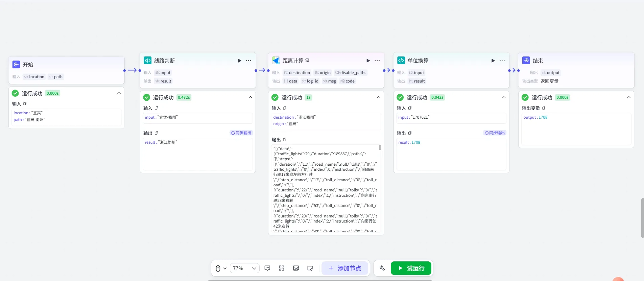Click the image icon in bottom toolbar
Viewport: 644px width, 281px height.
(296, 268)
